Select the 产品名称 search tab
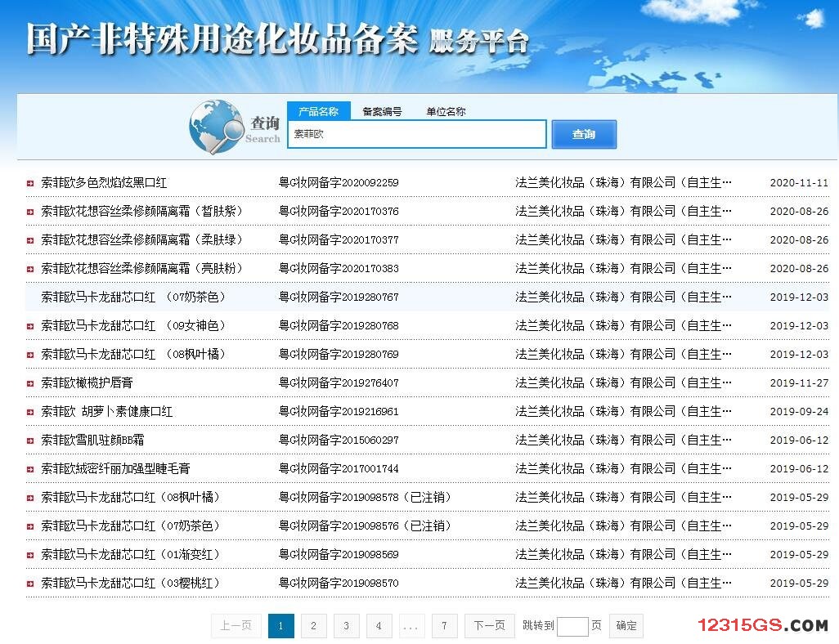The width and height of the screenshot is (839, 644). pyautogui.click(x=318, y=111)
